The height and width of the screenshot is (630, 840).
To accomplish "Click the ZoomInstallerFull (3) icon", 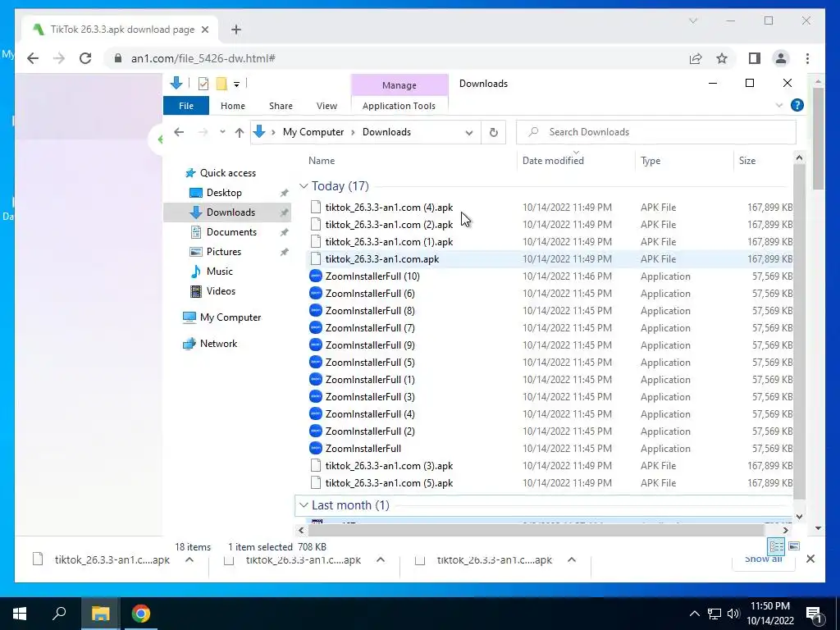I will point(316,397).
